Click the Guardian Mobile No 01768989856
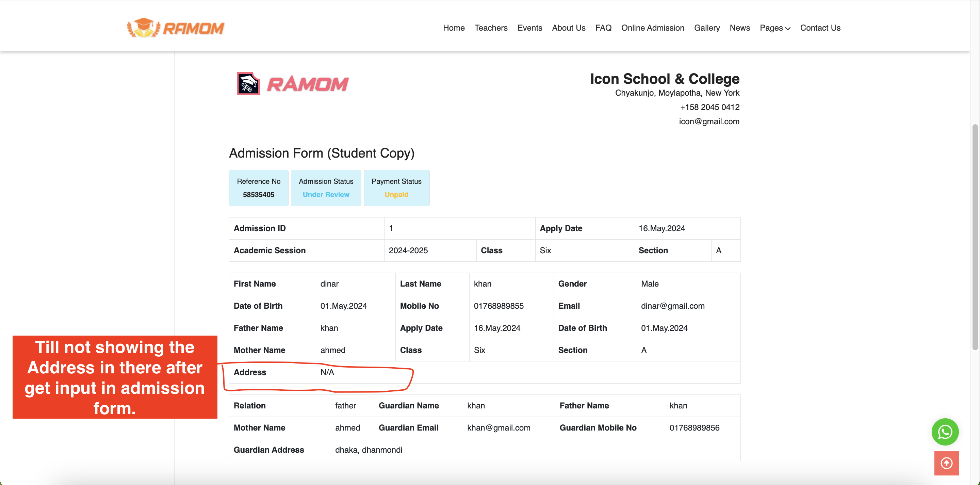This screenshot has width=980, height=485. click(694, 427)
